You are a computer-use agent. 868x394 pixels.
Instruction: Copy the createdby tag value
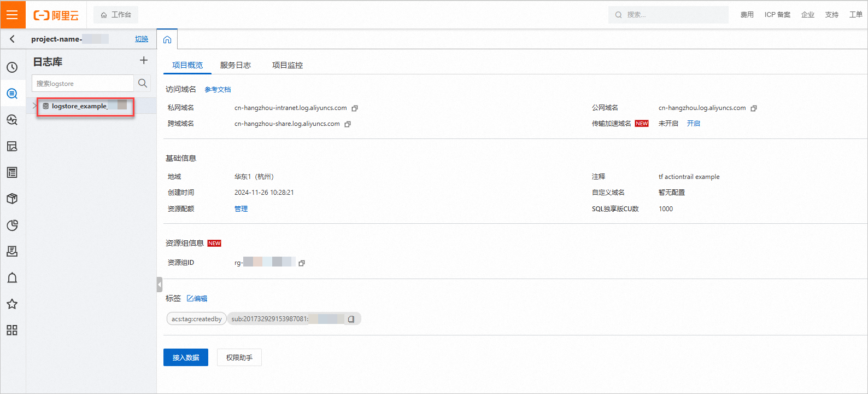(x=351, y=319)
